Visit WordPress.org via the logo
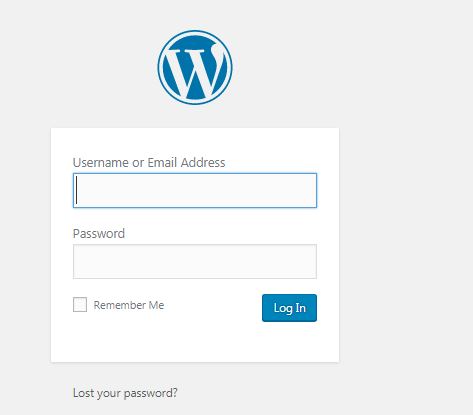 195,67
